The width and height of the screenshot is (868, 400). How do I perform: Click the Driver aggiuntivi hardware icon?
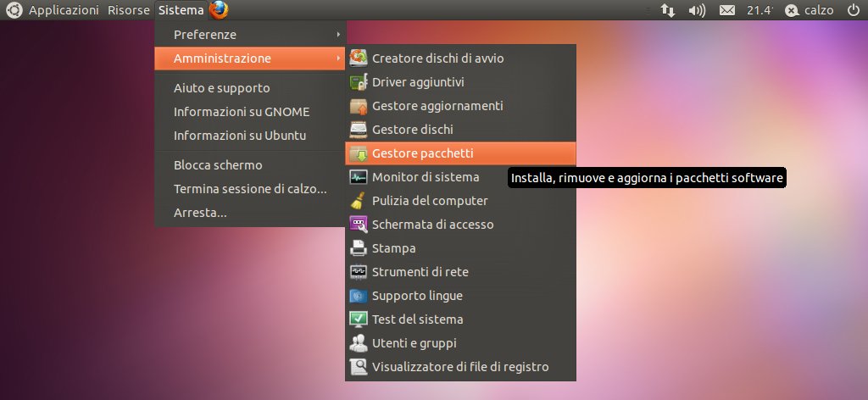[359, 82]
